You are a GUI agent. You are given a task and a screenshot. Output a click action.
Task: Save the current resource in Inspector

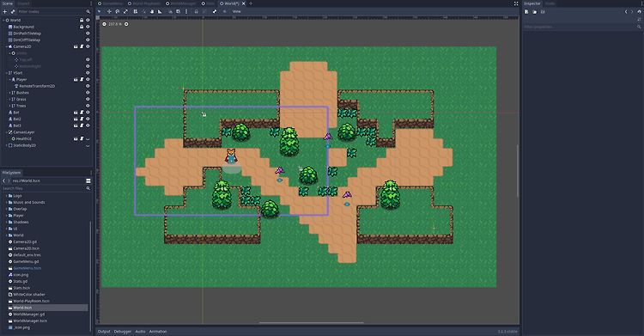[543, 11]
